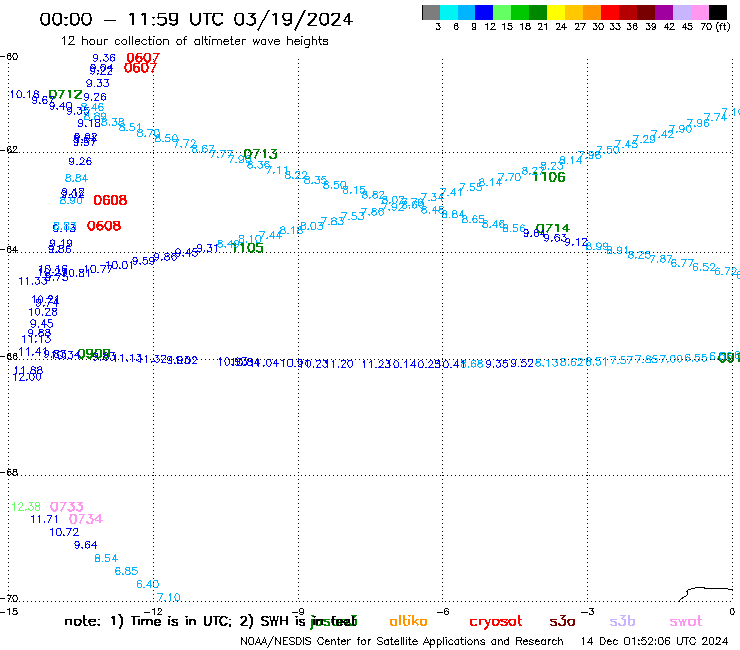Click the latitude axis label -70
The image size is (740, 650).
pos(10,599)
